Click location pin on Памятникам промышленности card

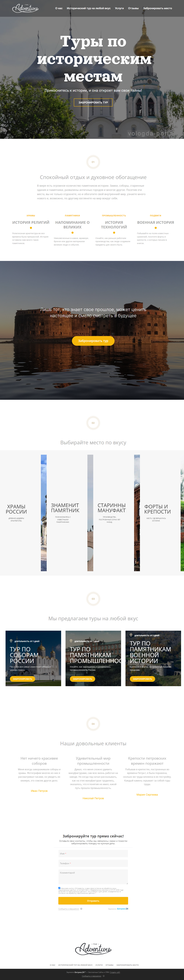coord(71,641)
